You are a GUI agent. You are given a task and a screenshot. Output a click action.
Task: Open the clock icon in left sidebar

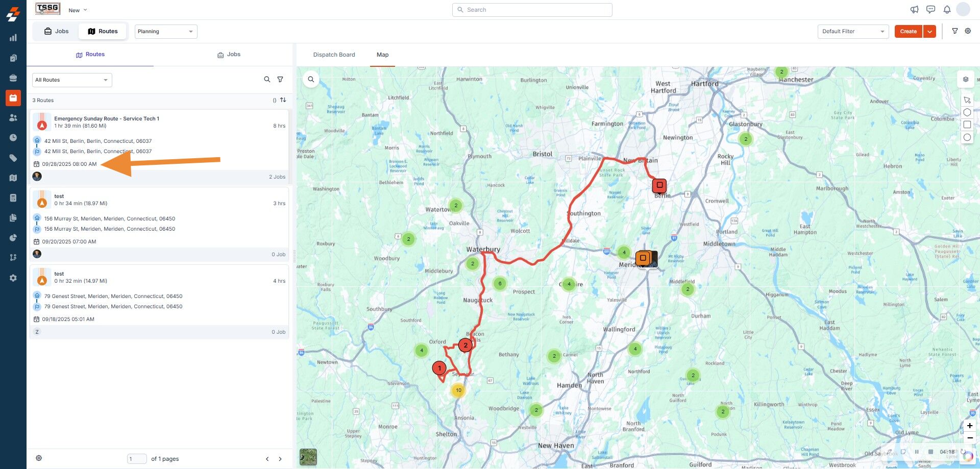tap(13, 138)
